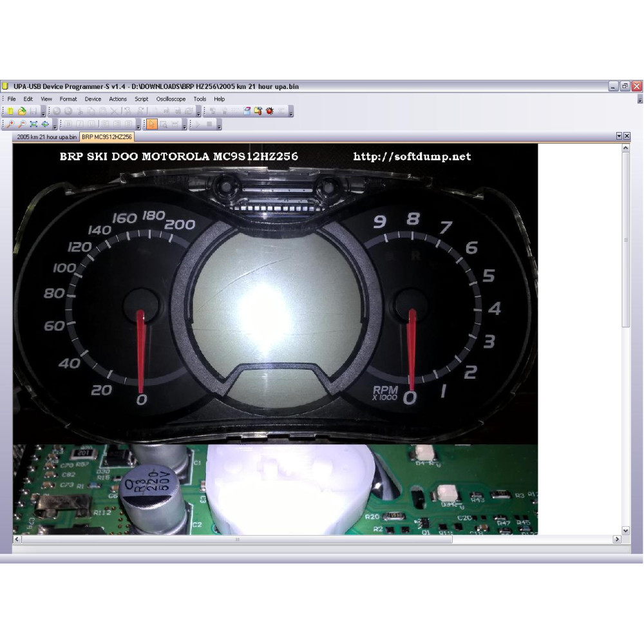
Task: Click the script Run play icon
Action: [x=198, y=124]
